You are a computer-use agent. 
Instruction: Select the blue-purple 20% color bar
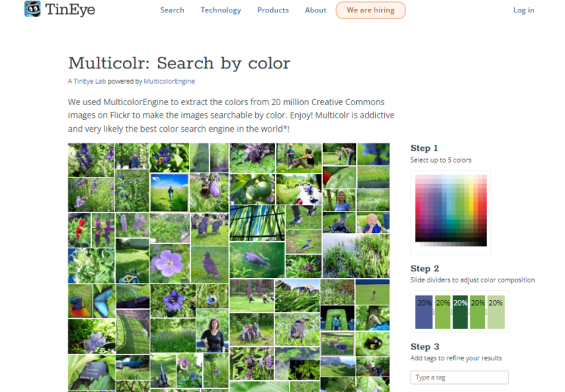(424, 312)
